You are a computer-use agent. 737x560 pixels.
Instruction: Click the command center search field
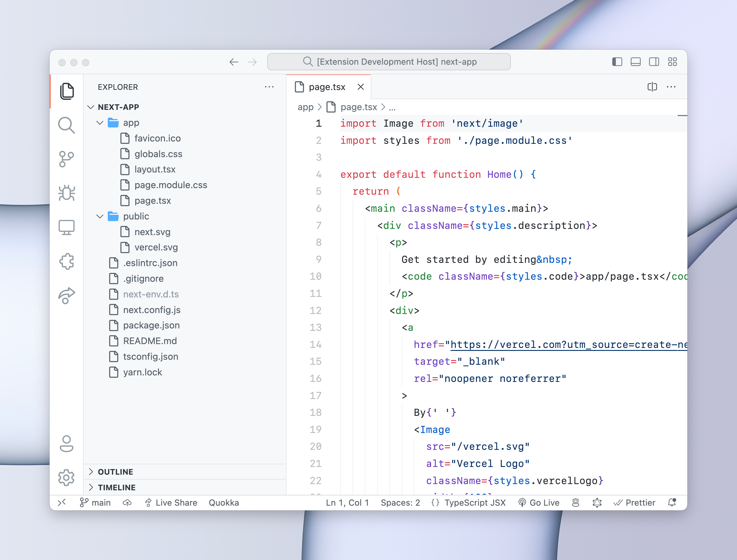tap(389, 62)
